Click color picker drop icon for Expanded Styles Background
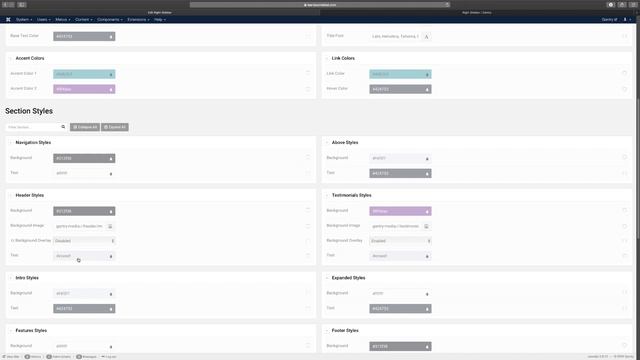 (x=427, y=294)
